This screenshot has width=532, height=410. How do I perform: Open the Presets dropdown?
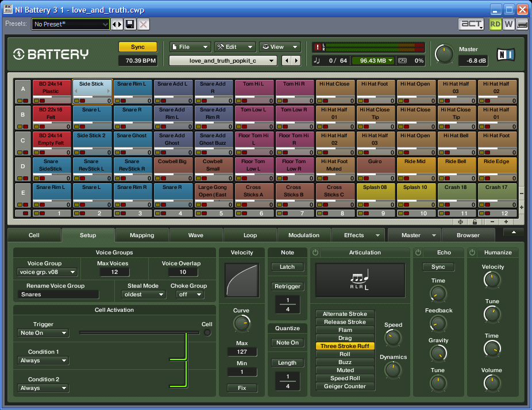[x=71, y=24]
